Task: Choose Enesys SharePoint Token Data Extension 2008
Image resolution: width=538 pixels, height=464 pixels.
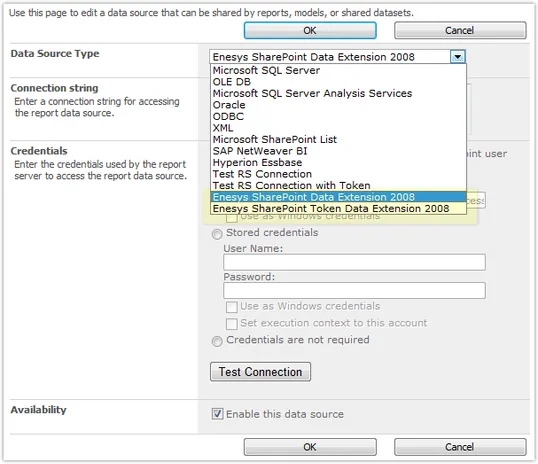Action: tap(338, 209)
